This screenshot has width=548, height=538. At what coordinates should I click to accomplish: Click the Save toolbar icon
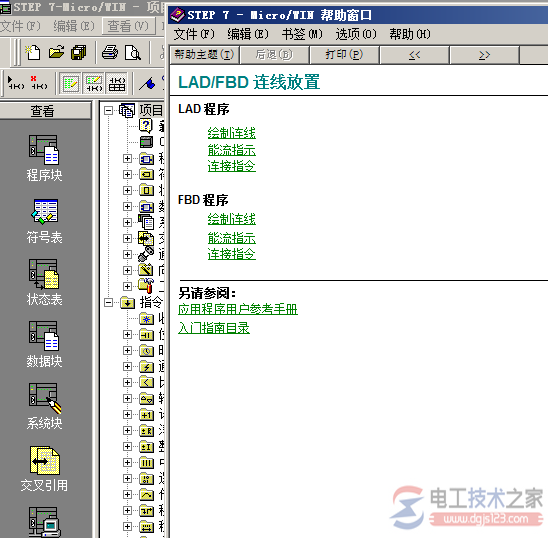point(79,53)
